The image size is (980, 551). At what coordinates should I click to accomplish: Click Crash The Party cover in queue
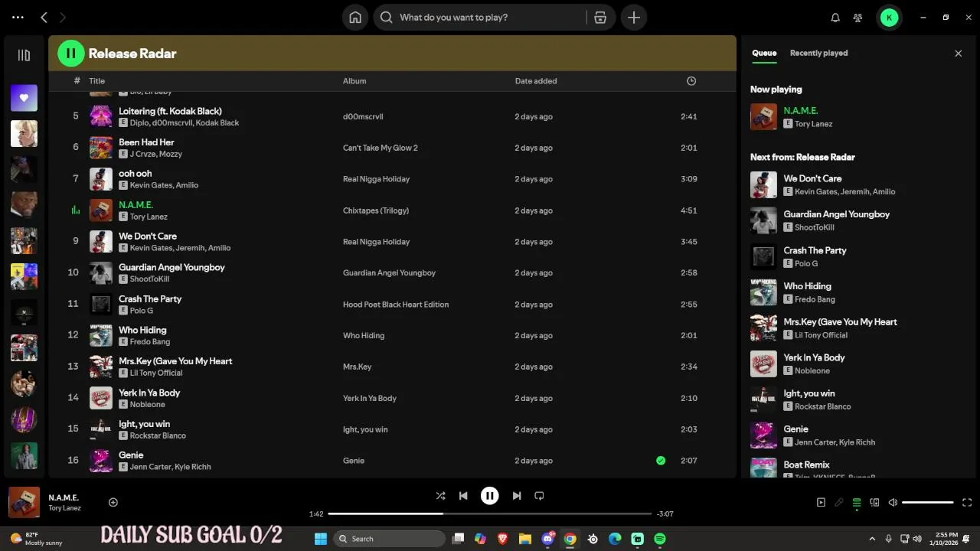(x=763, y=256)
